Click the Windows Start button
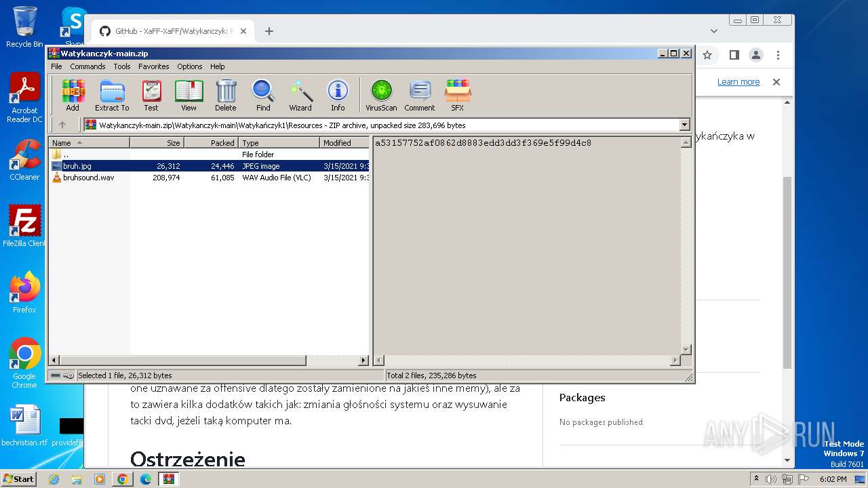Screen dimensions: 868x488 coord(18,479)
